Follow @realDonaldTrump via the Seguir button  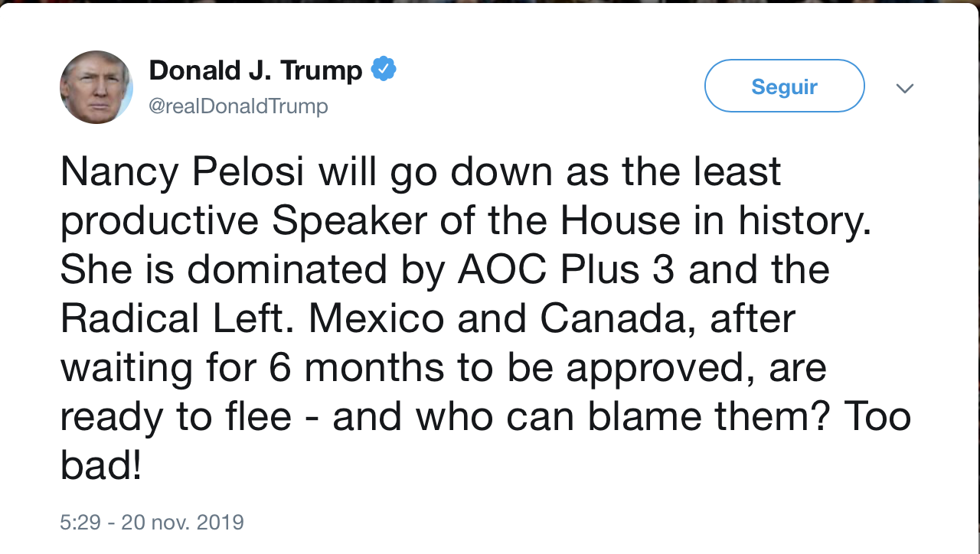coord(783,86)
